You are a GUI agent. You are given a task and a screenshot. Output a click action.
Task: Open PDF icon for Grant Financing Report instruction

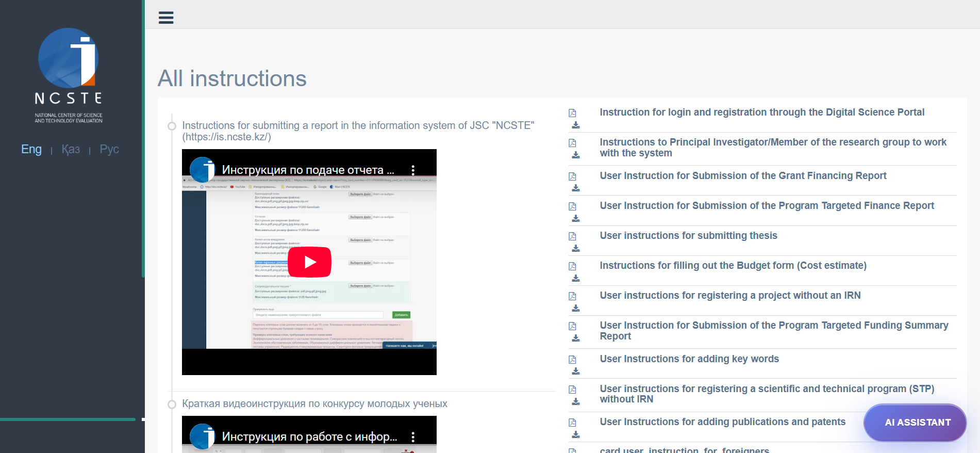point(572,176)
